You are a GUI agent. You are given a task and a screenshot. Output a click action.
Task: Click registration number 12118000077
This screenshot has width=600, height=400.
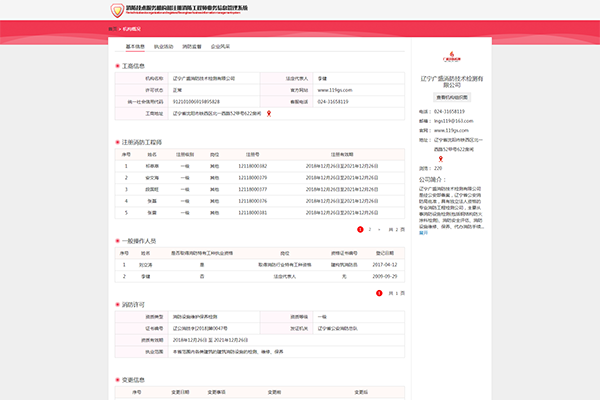coord(253,189)
